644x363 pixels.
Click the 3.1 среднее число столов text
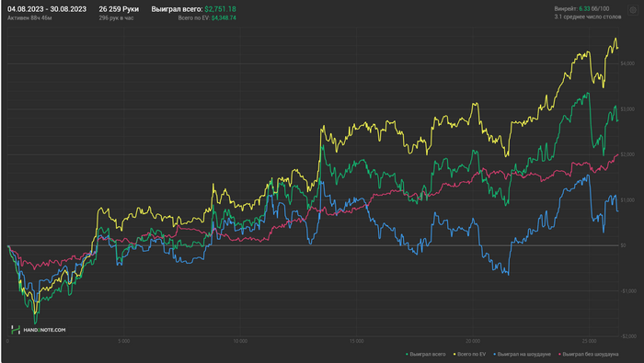coord(588,17)
